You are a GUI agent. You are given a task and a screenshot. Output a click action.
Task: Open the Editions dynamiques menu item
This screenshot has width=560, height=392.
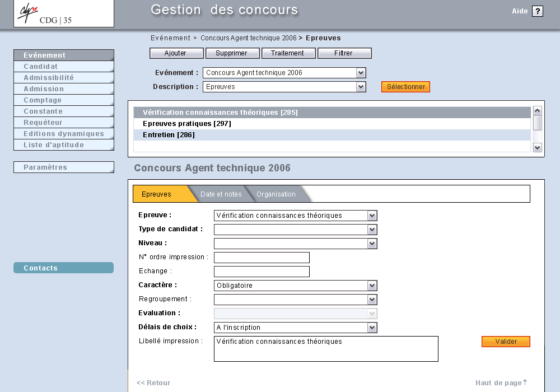click(64, 133)
